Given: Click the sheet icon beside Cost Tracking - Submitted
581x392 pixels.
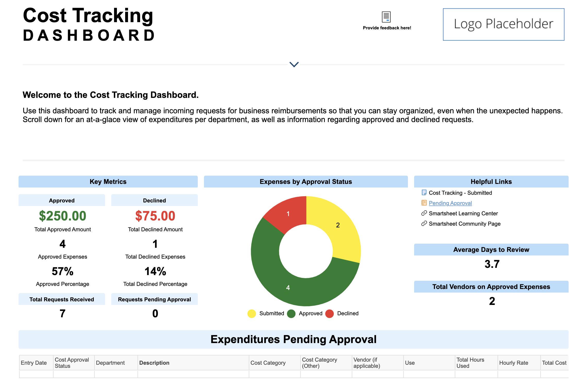Looking at the screenshot, I should pos(424,193).
